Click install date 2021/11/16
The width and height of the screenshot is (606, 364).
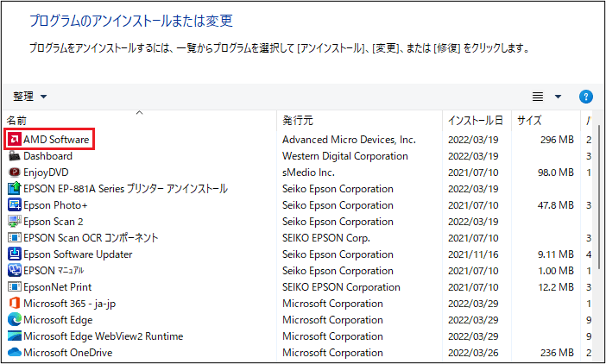[x=473, y=254]
